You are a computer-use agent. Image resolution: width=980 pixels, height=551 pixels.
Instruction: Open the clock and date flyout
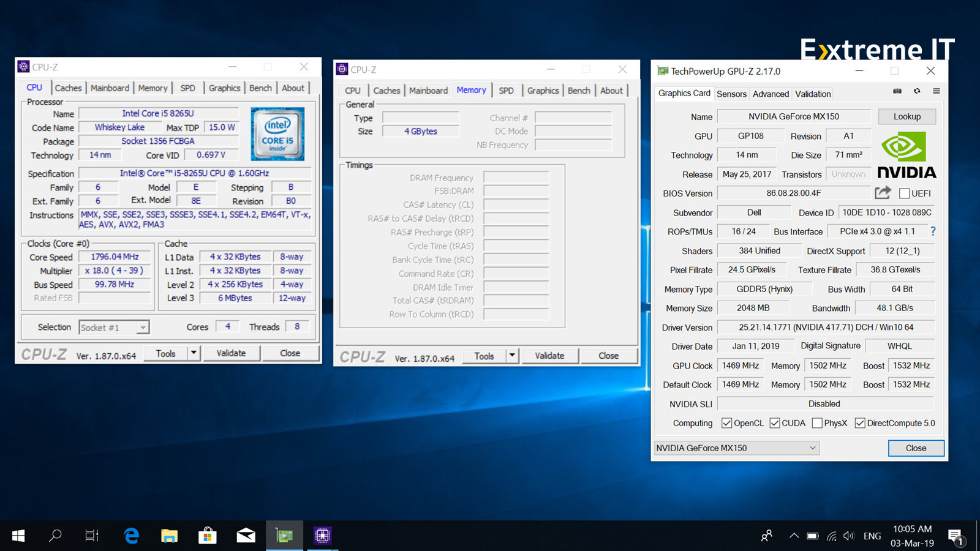(913, 536)
